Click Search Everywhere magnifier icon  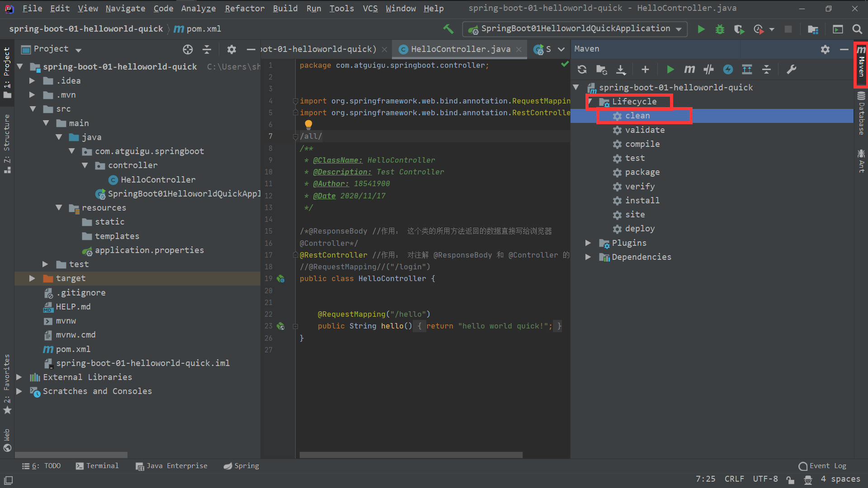tap(857, 29)
